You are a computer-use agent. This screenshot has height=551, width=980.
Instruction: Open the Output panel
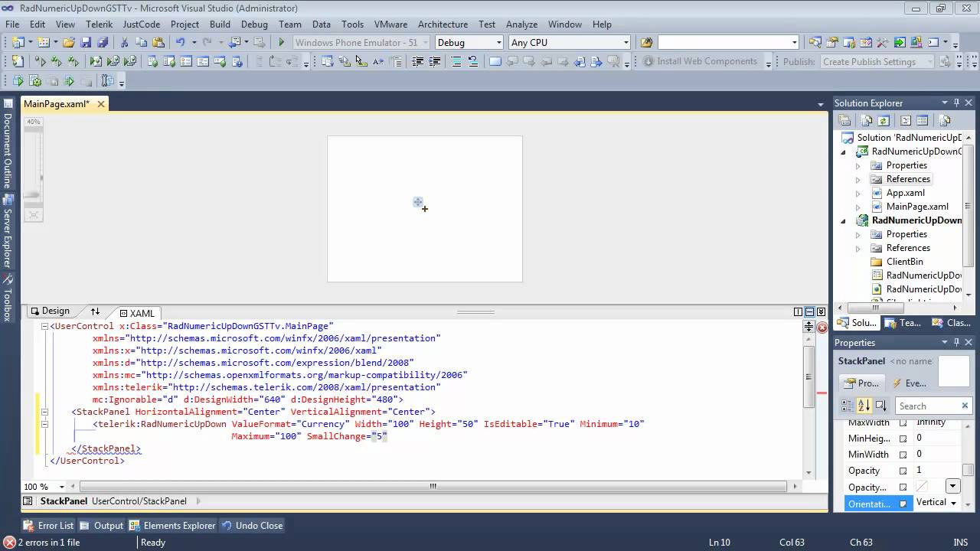tap(101, 526)
